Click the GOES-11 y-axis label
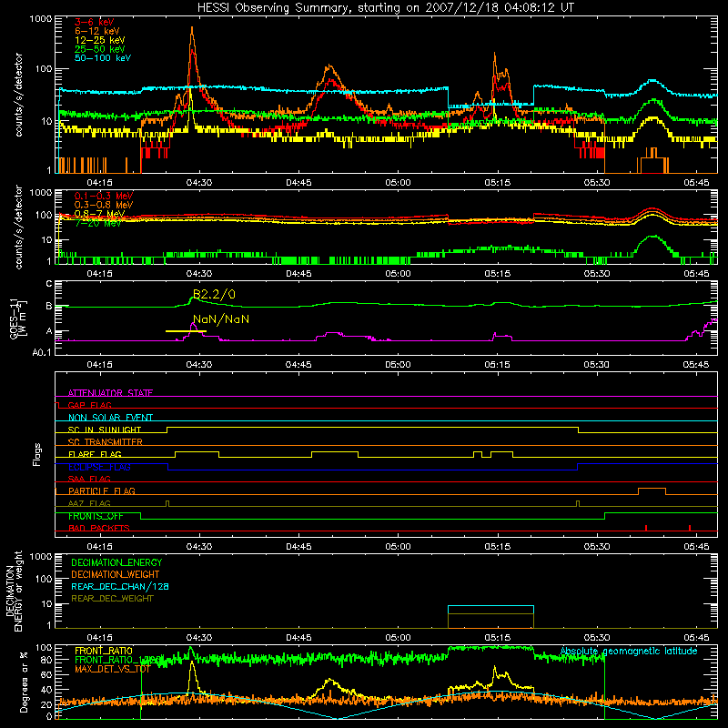 (16, 319)
